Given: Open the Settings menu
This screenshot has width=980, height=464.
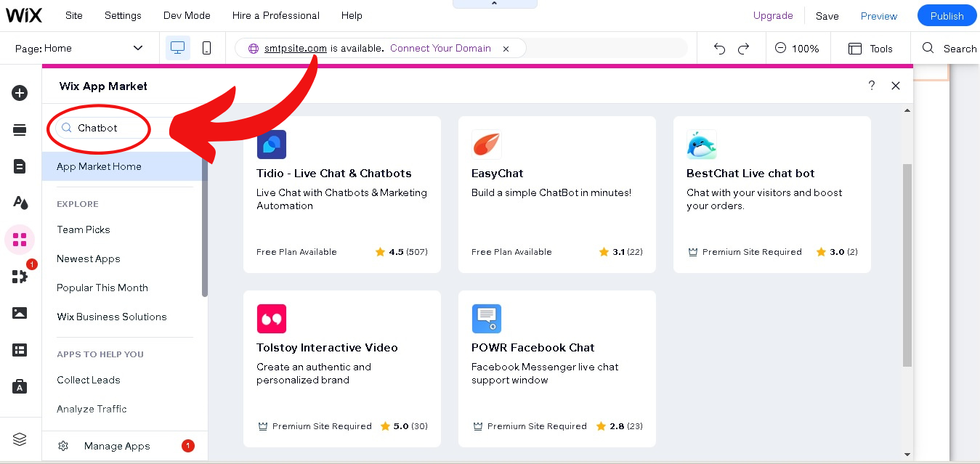Looking at the screenshot, I should point(123,15).
